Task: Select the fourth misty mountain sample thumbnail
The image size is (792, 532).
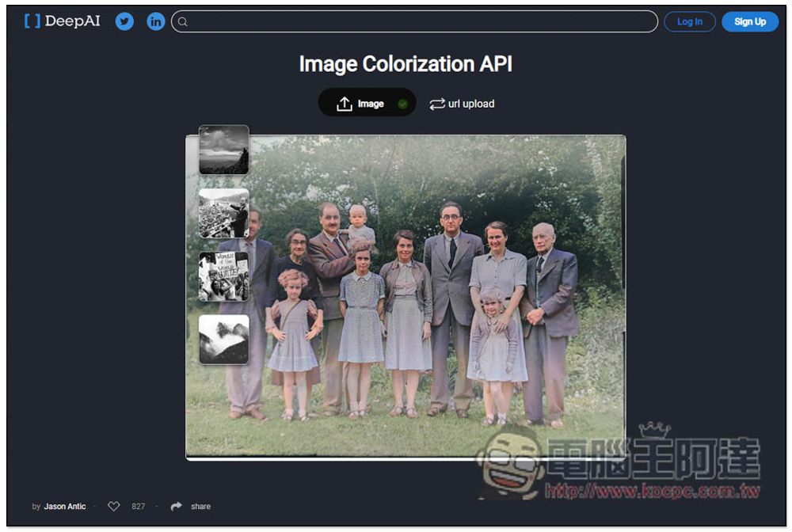Action: pos(223,340)
